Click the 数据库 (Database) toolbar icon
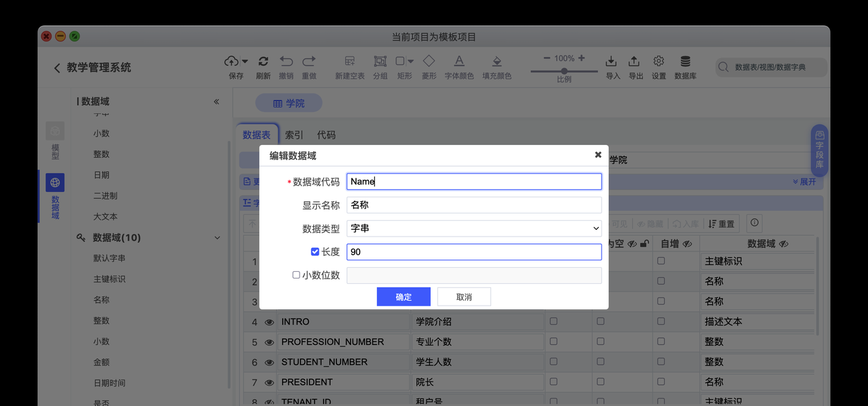The height and width of the screenshot is (406, 868). pyautogui.click(x=685, y=61)
